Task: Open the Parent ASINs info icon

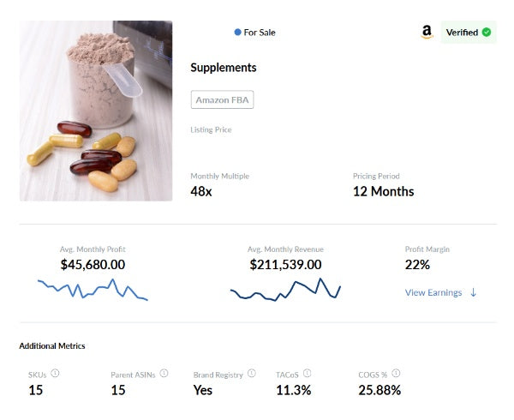Action: [164, 373]
